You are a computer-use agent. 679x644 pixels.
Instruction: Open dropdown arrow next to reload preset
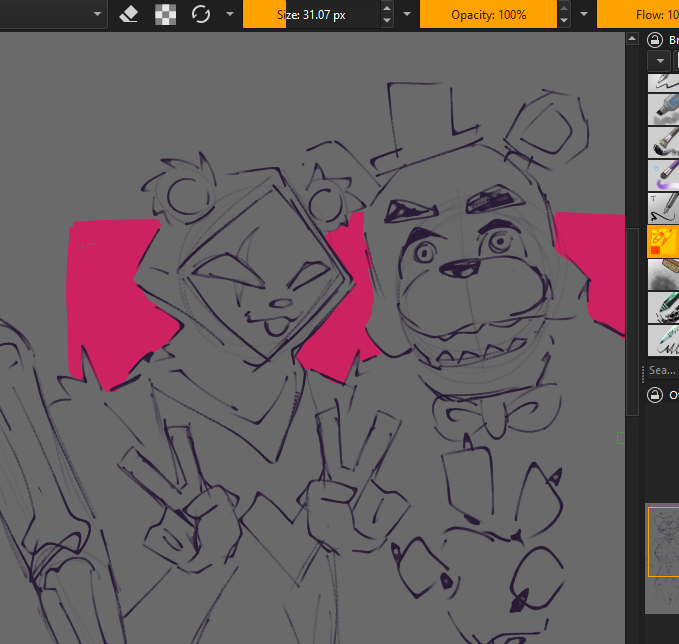230,14
